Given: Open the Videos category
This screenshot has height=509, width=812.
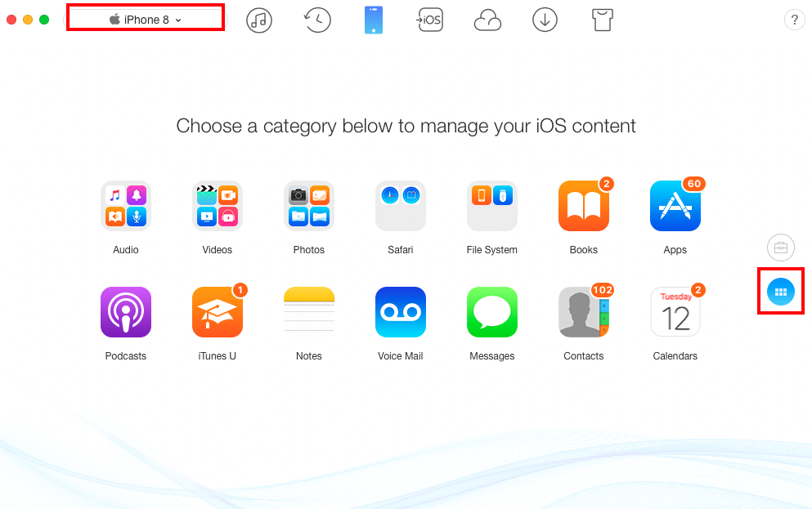Looking at the screenshot, I should pos(218,206).
